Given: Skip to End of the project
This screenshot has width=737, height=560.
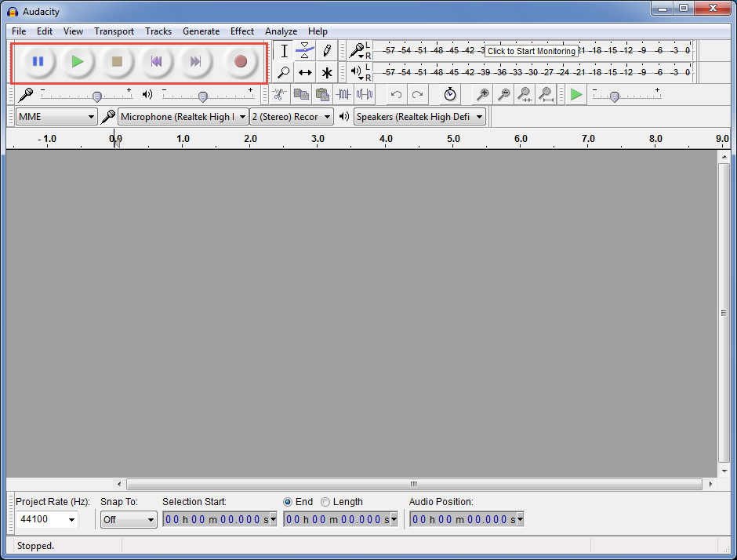Looking at the screenshot, I should tap(195, 62).
